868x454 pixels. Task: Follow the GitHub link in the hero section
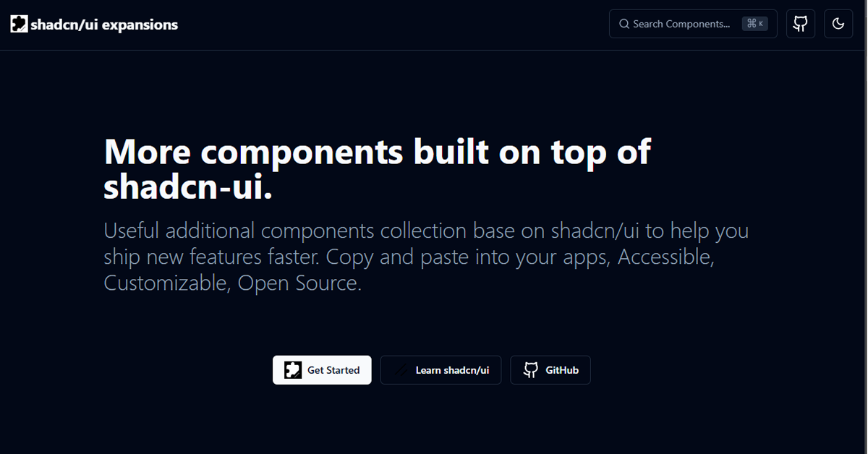(550, 369)
